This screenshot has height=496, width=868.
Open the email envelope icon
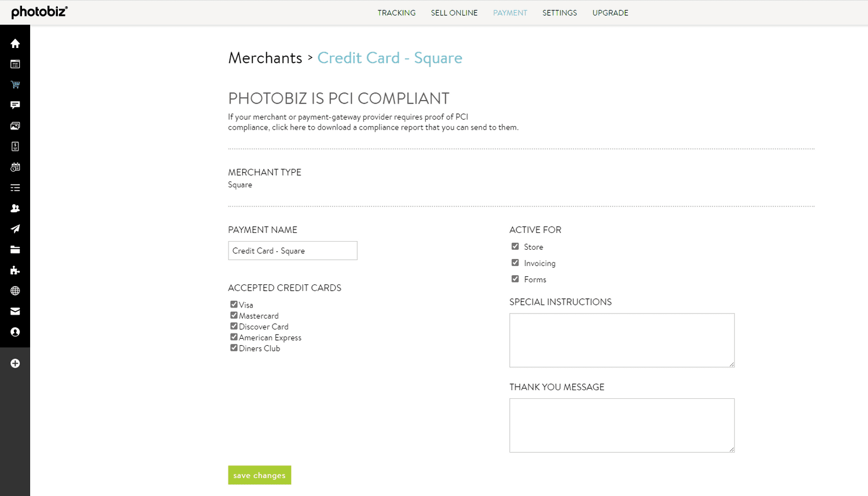15,311
